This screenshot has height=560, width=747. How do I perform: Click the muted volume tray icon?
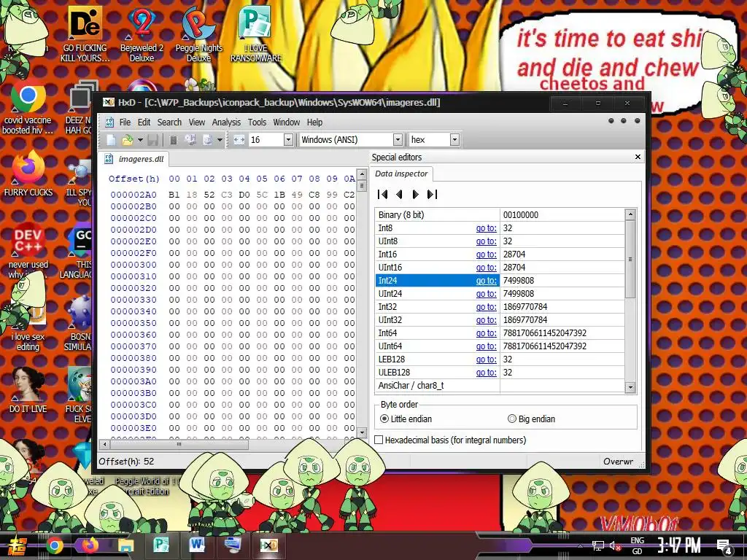(x=615, y=545)
